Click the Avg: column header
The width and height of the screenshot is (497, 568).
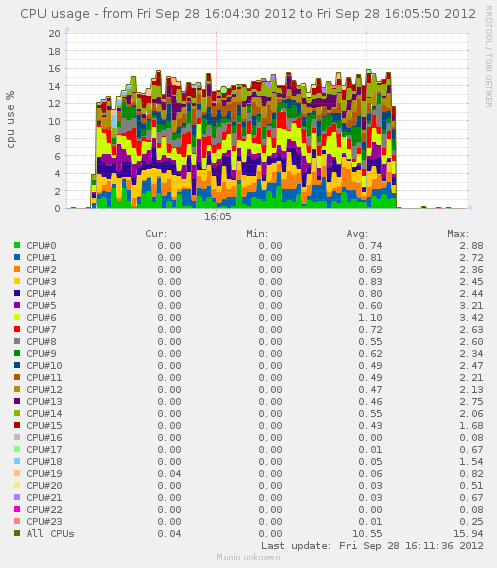pyautogui.click(x=357, y=234)
